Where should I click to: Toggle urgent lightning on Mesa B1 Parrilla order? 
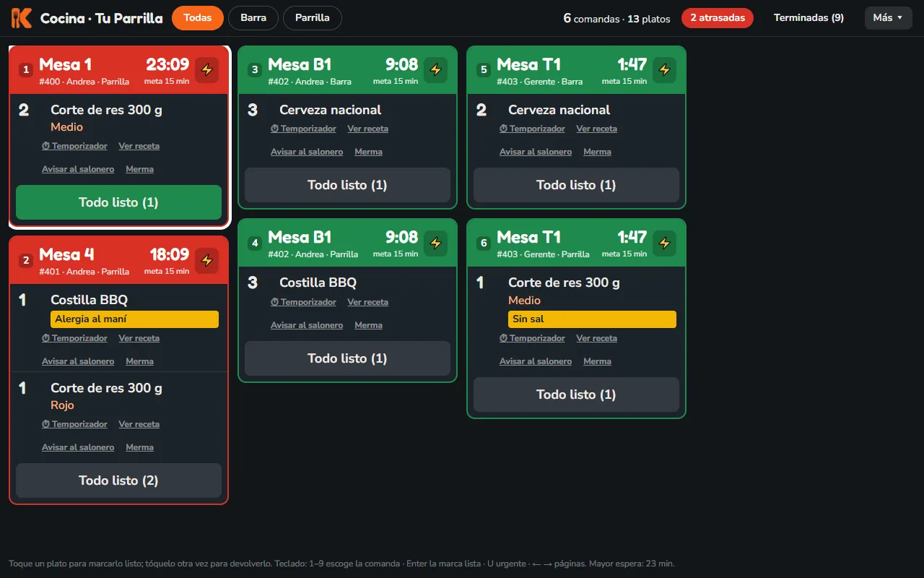click(435, 243)
